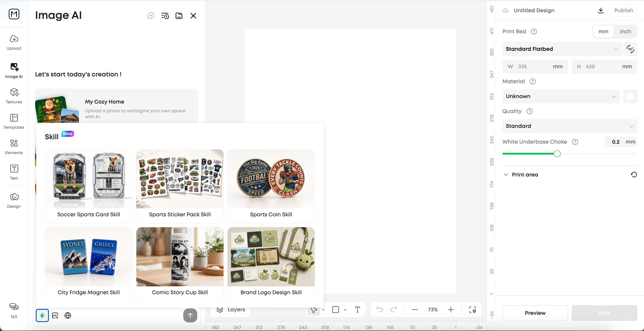
Task: Open the Elements panel
Action: [14, 147]
